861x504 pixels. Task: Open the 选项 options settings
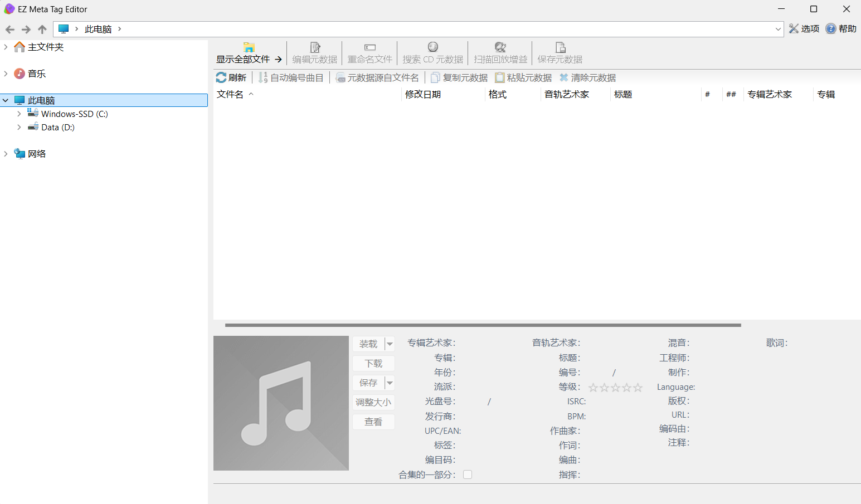point(804,29)
